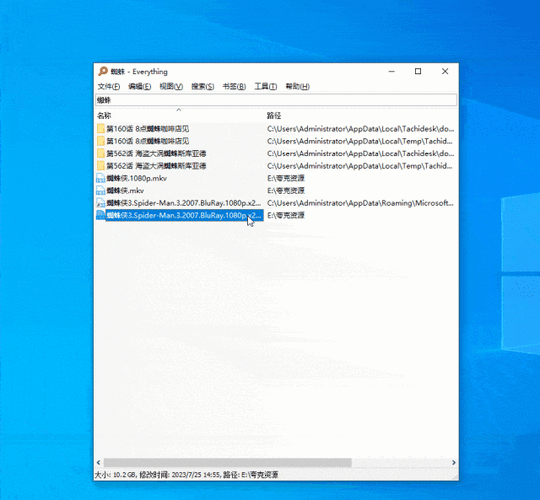Click folder icon of 第160话 row in Temp\Tachid path
The image size is (540, 500).
[101, 141]
